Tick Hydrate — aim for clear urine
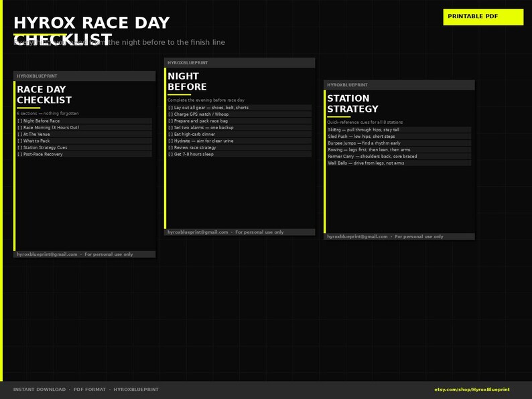Viewport: 532px width, 399px height. point(240,141)
